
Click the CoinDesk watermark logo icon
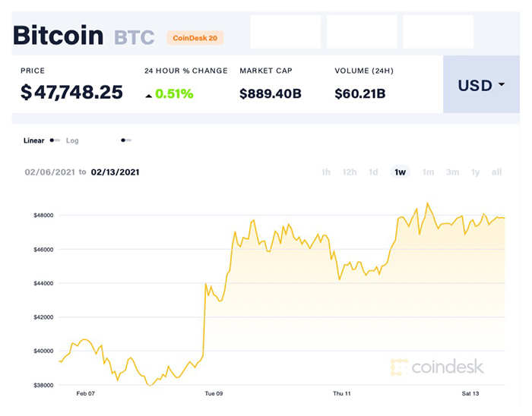click(x=399, y=367)
